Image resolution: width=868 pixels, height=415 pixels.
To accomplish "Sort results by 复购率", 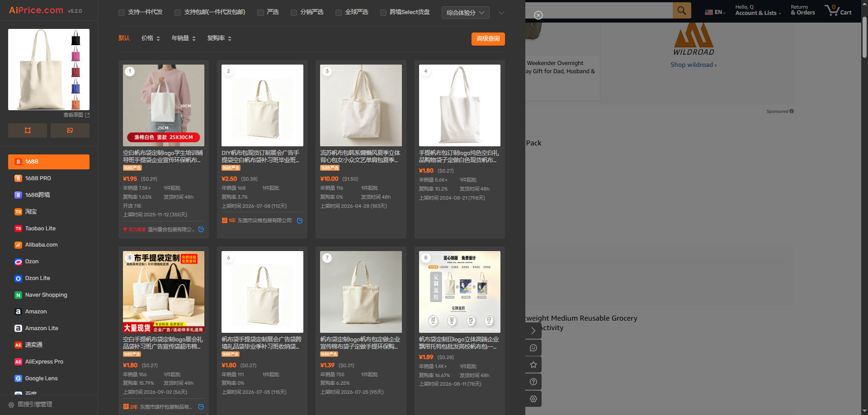I will [x=219, y=38].
